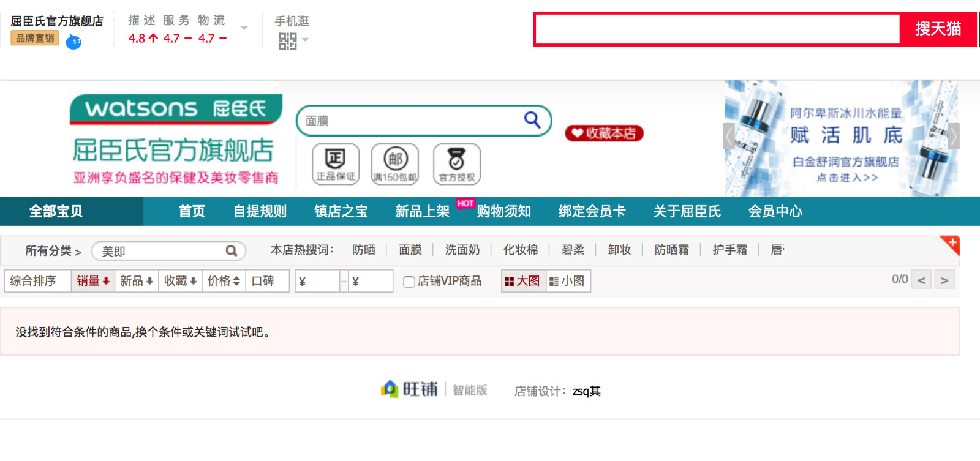Open the 全部宝贝 category menu
The width and height of the screenshot is (980, 461).
(x=72, y=211)
